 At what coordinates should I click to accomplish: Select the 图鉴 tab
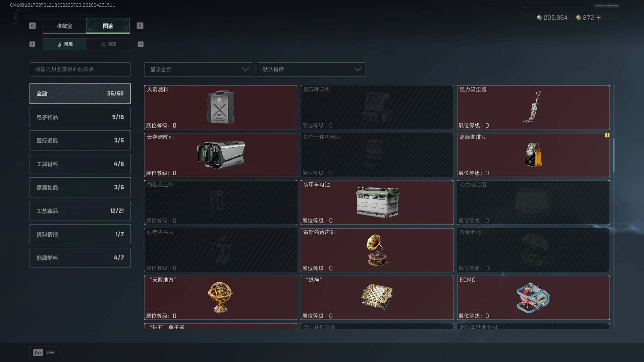click(x=108, y=26)
